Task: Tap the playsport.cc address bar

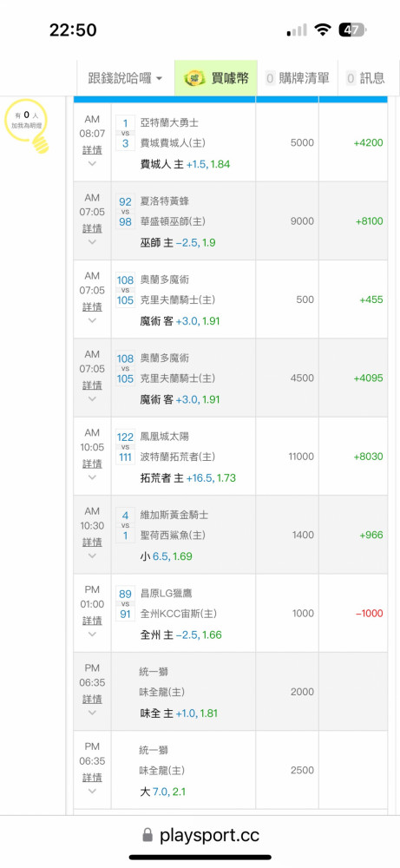Action: [x=200, y=835]
